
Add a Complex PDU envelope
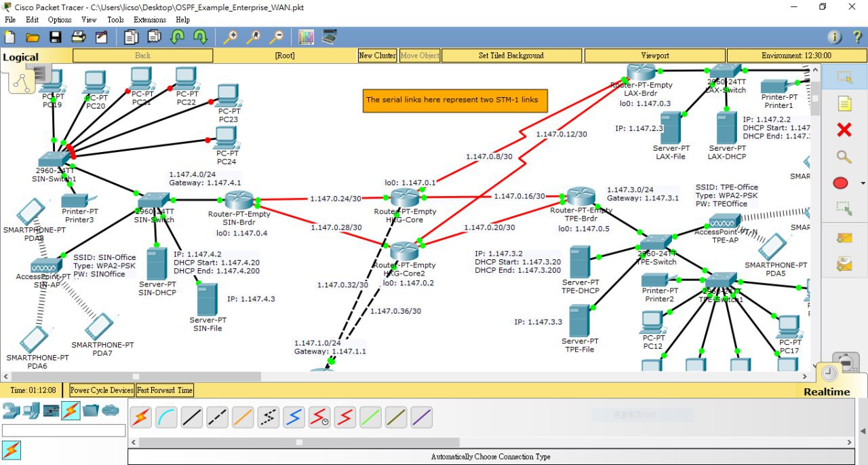coord(844,263)
